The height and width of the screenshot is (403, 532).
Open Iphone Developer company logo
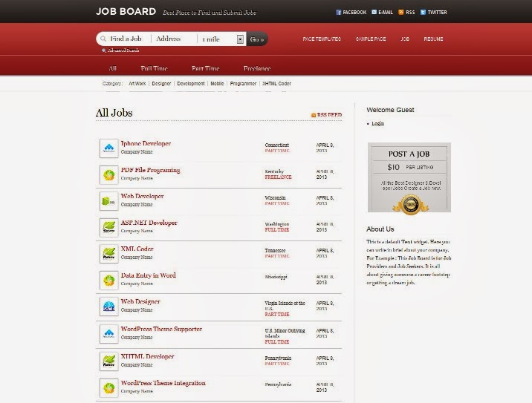[x=109, y=148]
